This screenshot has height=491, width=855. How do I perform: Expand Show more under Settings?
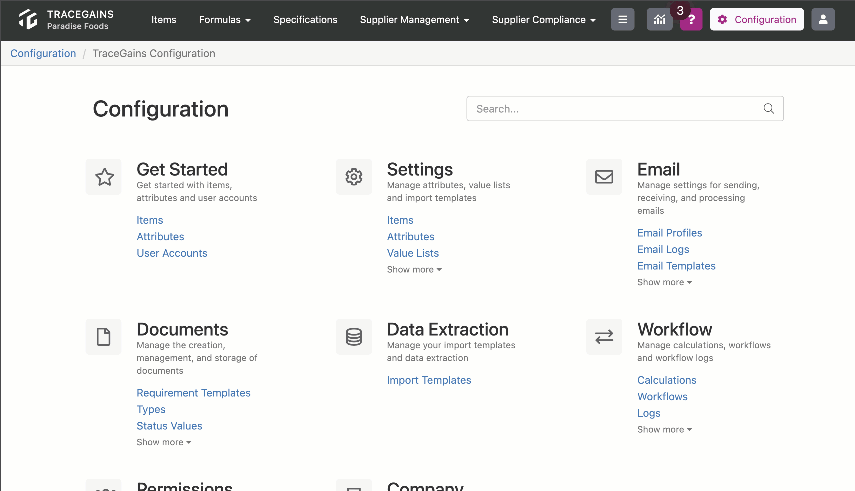pyautogui.click(x=414, y=270)
